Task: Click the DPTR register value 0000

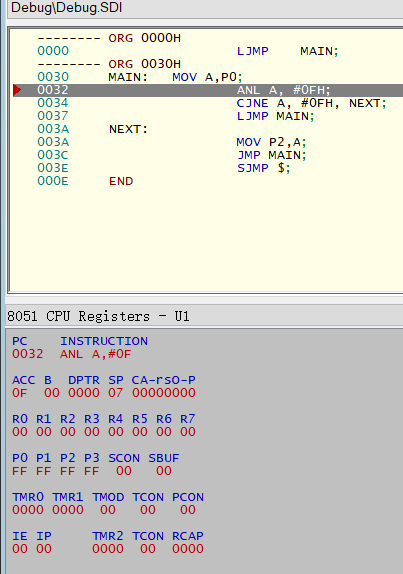Action: [x=84, y=393]
